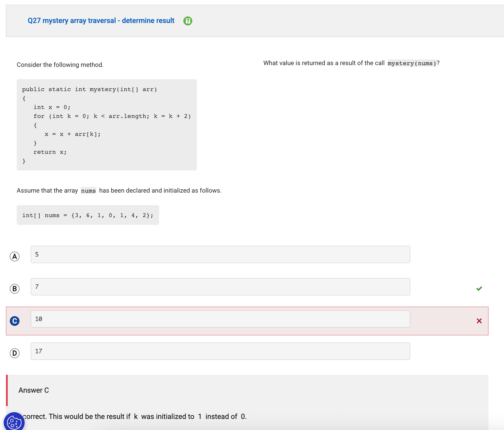The height and width of the screenshot is (430, 504).
Task: Click the 'Answer C' feedback heading
Action: 34,390
